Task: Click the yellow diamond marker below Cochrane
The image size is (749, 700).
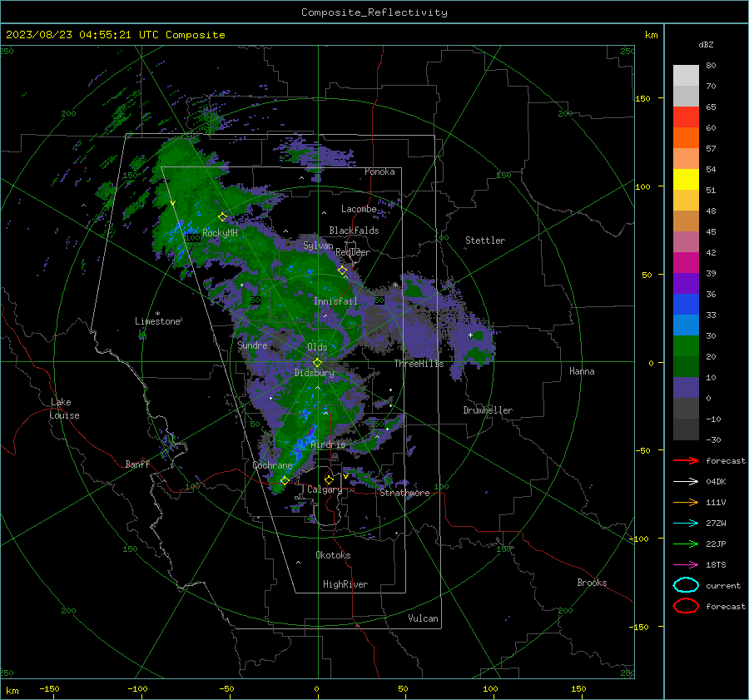Action: 285,480
